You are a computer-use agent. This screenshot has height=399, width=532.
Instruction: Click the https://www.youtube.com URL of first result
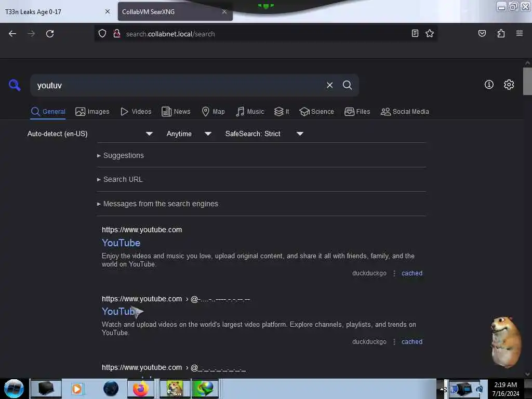[x=142, y=230]
